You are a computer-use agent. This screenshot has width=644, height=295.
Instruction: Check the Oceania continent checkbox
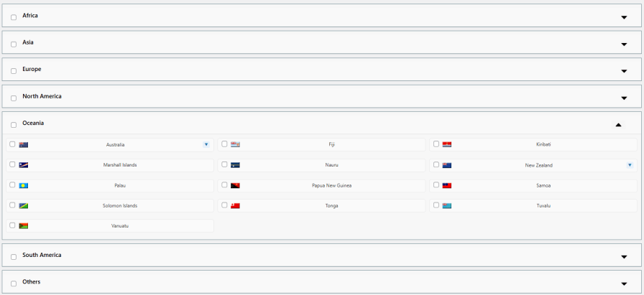(x=14, y=125)
